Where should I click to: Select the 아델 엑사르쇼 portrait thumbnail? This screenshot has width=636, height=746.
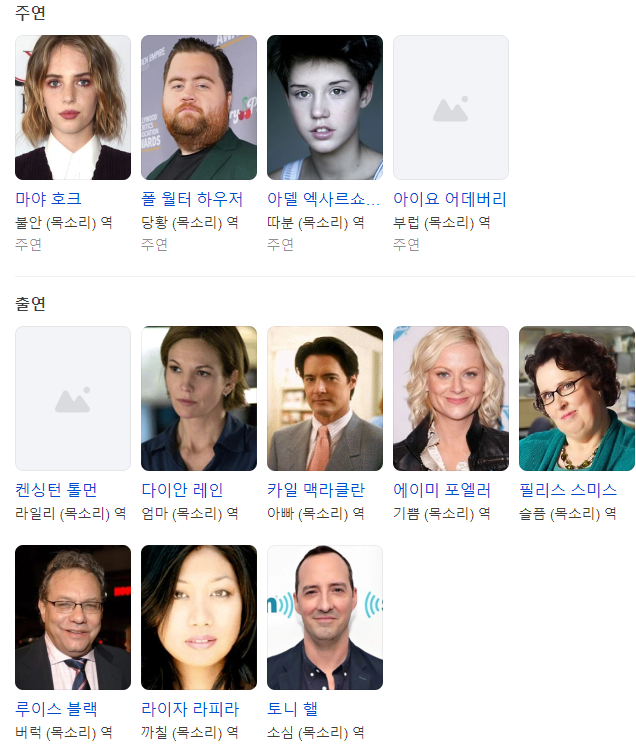click(x=325, y=107)
